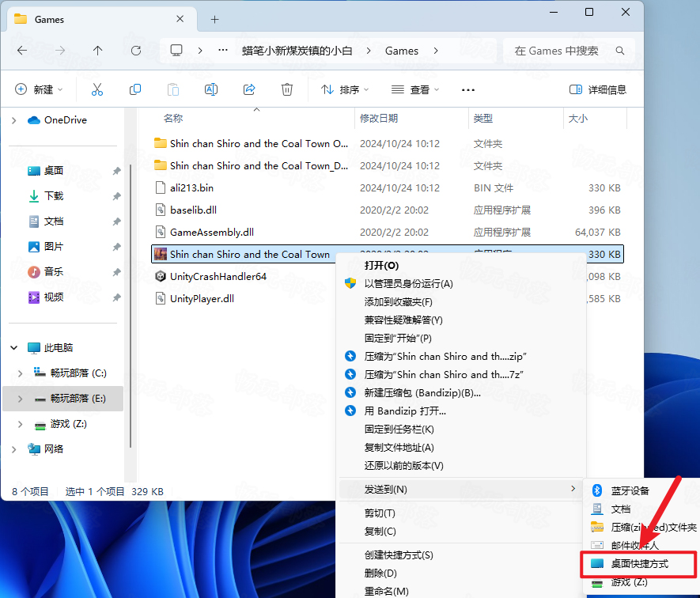
Task: Expand the 畅玩部落 (C:) drive node
Action: click(x=20, y=373)
